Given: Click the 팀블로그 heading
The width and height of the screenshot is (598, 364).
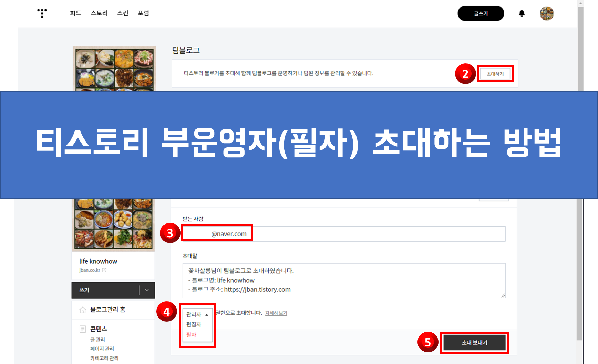Looking at the screenshot, I should coord(186,50).
